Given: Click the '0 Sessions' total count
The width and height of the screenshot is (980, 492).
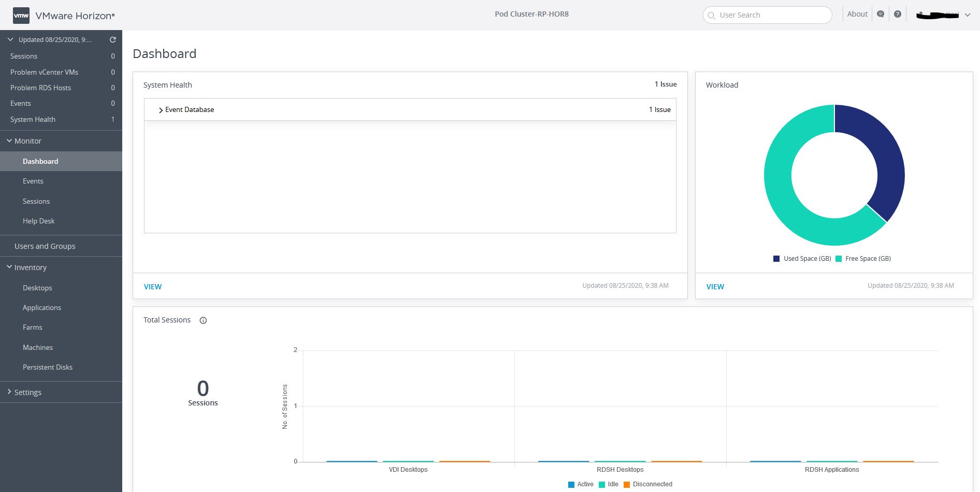Looking at the screenshot, I should [x=203, y=393].
